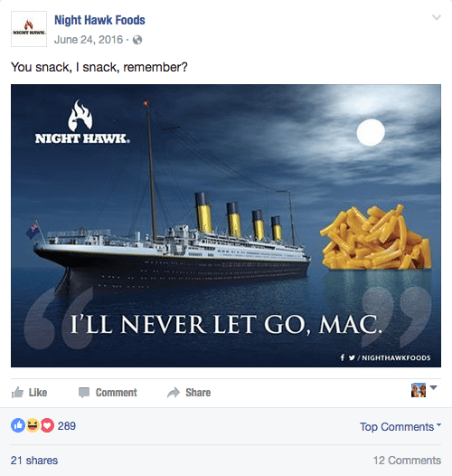Click the Share arrow icon

(x=174, y=393)
